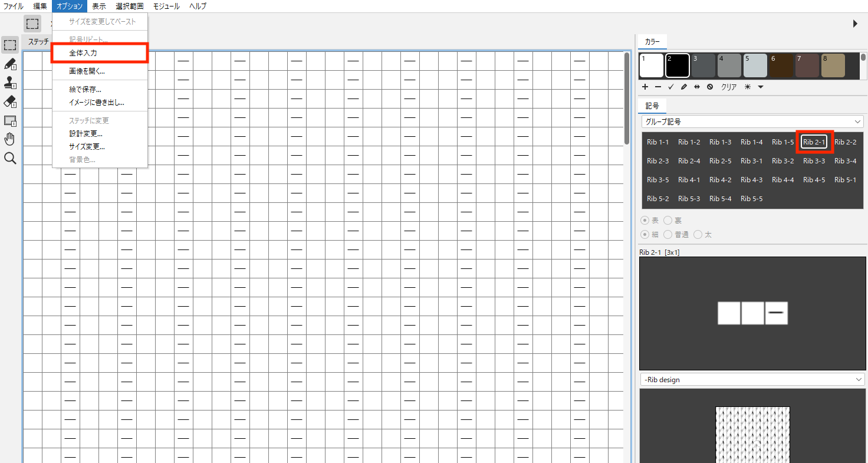Switch to the ステッチ tab
Screen dimensions: 868x463
pyautogui.click(x=38, y=42)
